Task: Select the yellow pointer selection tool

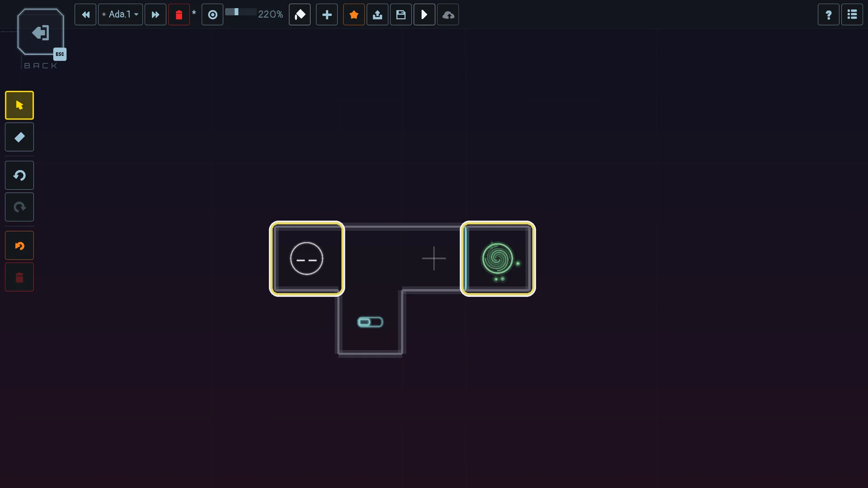Action: (19, 105)
